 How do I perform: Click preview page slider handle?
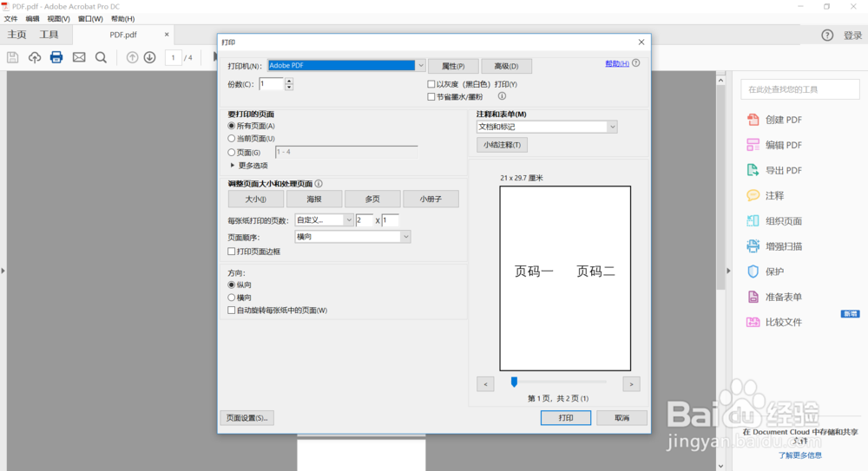(514, 382)
